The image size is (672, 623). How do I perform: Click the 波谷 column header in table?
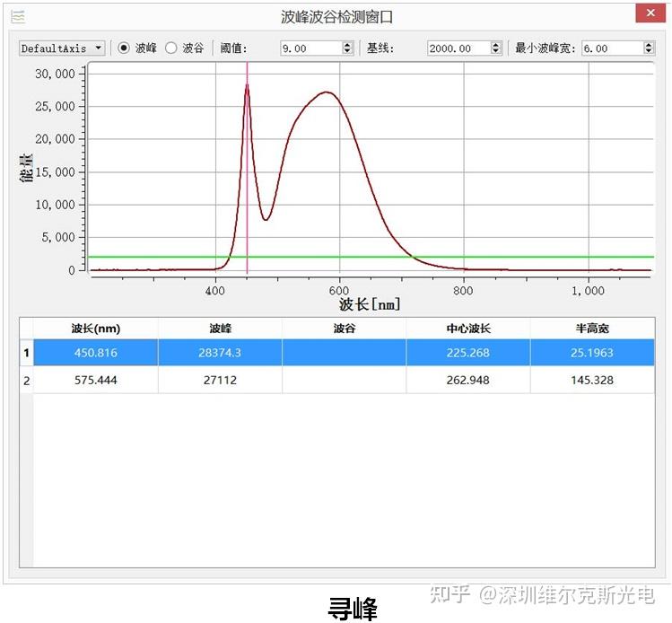[345, 329]
